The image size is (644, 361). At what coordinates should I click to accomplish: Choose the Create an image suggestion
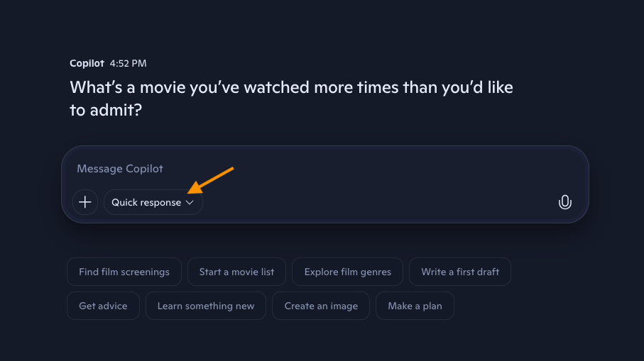[321, 306]
